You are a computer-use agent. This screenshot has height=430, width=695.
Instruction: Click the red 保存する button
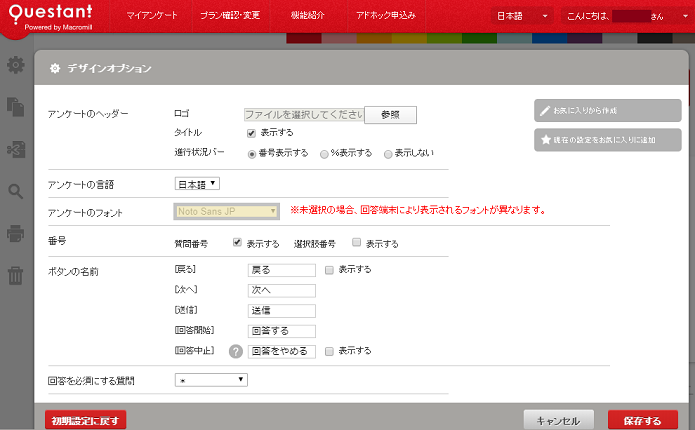tap(642, 420)
